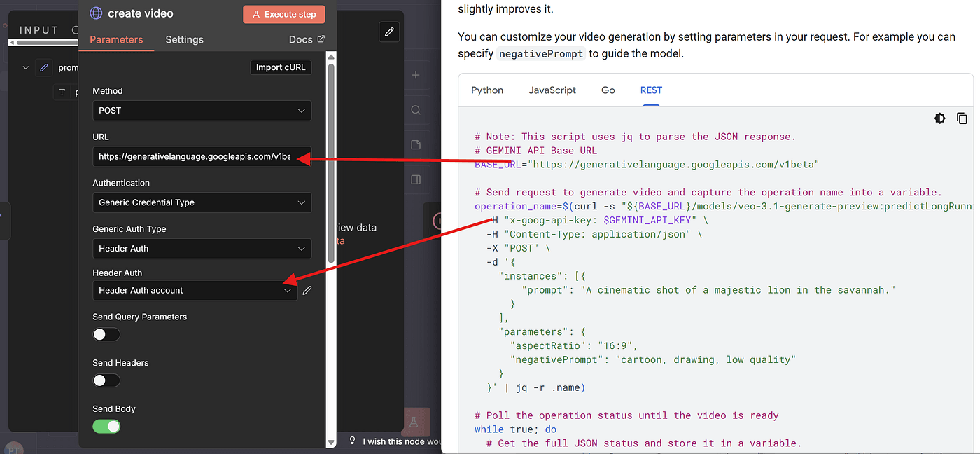This screenshot has width=980, height=454.
Task: Open the Generic Auth Type dropdown
Action: click(x=202, y=249)
